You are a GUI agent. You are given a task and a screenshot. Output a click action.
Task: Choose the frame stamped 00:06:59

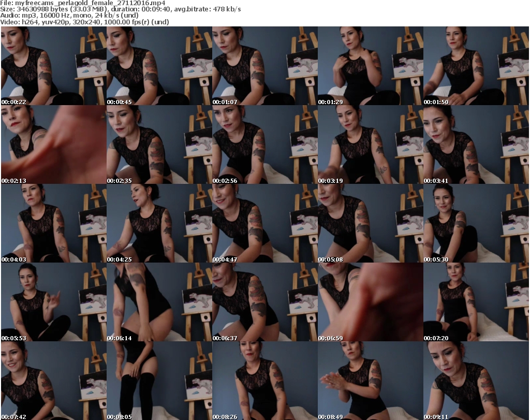371,302
